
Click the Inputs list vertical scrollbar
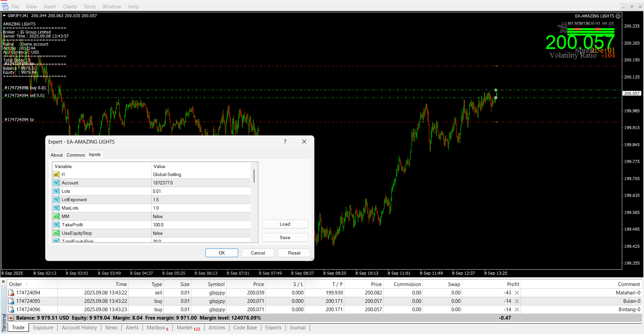[254, 176]
